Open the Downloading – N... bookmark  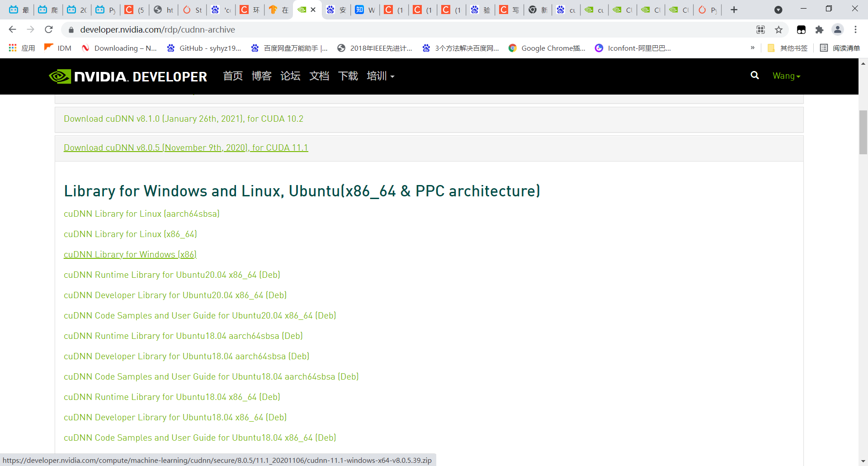pos(119,48)
